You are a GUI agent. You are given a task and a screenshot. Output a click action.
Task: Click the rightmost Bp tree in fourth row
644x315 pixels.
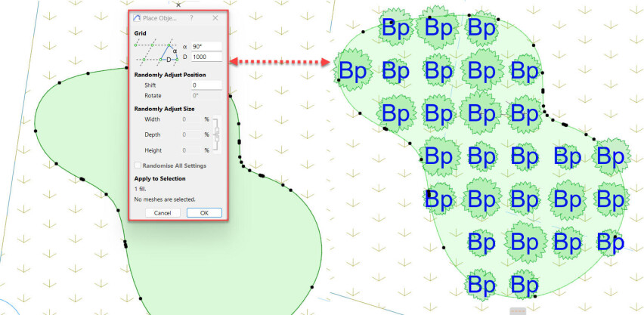pyautogui.click(x=611, y=156)
